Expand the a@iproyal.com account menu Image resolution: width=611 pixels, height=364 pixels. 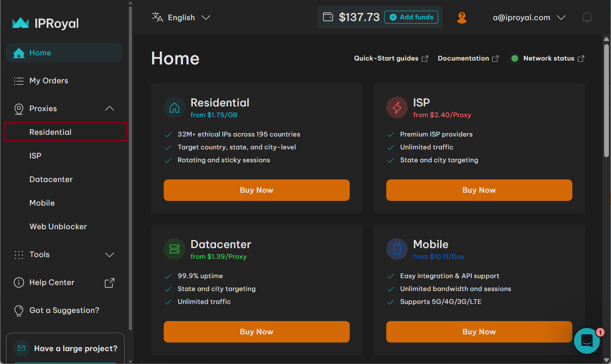coord(529,18)
